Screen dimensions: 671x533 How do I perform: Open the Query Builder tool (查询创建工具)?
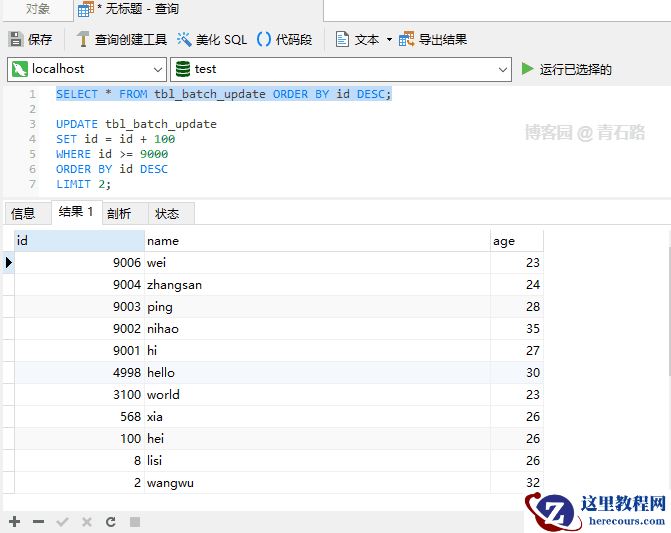[x=121, y=39]
